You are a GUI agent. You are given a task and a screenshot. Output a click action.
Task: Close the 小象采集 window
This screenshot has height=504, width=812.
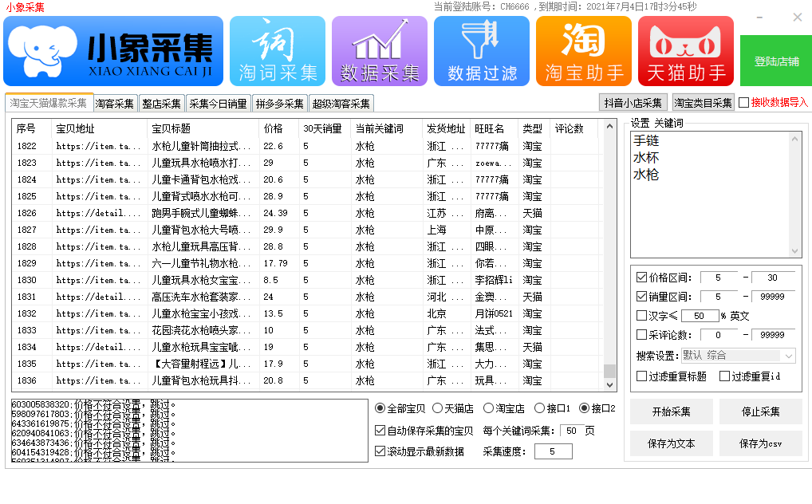click(798, 18)
